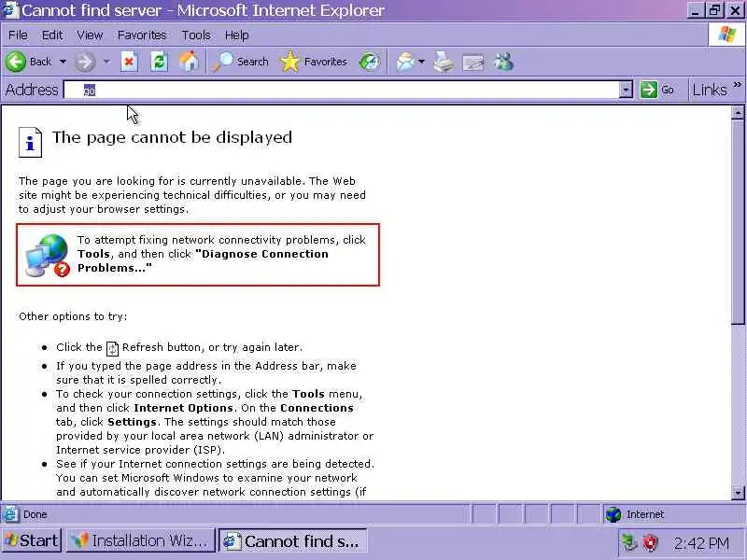Screen dimensions: 747x560
Task: Click the bold word Tools in the red box
Action: tap(93, 254)
